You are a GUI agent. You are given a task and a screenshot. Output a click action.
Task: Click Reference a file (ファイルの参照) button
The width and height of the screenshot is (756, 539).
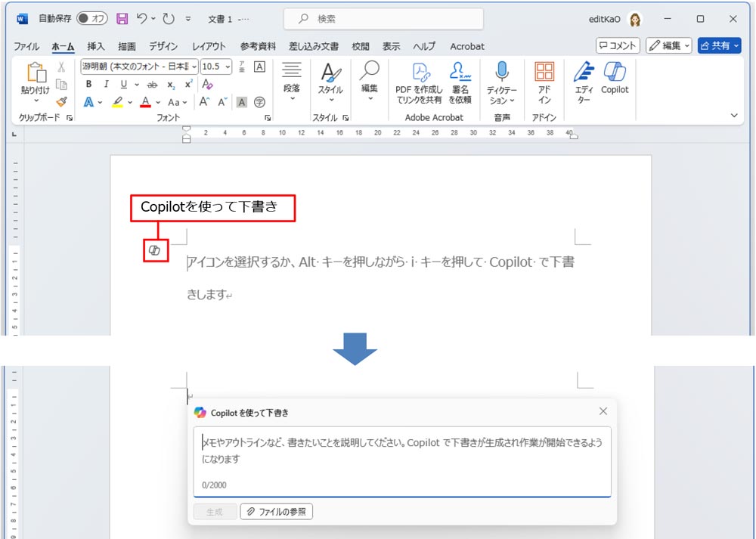[277, 512]
